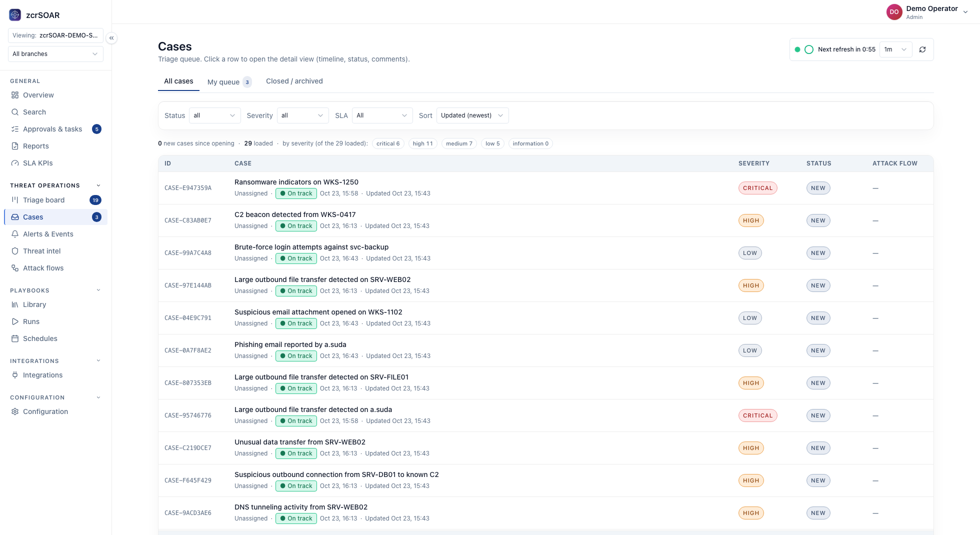Click the low 5 severity chip
This screenshot has width=980, height=535.
point(492,143)
